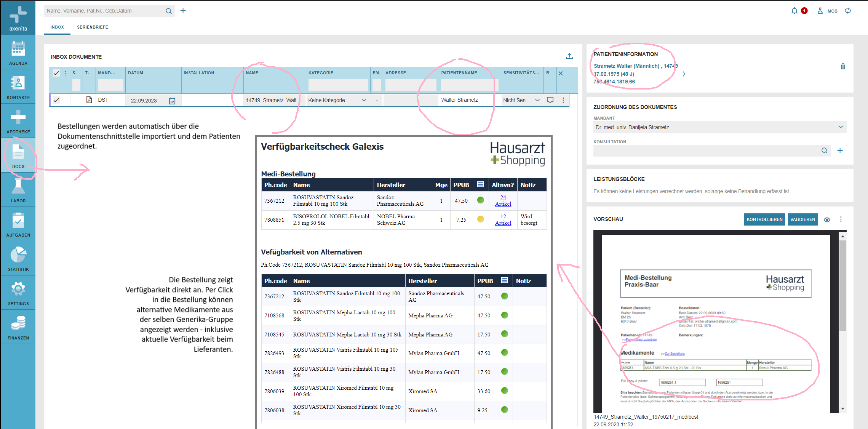
Task: Sort by the Datum column header
Action: click(x=136, y=73)
